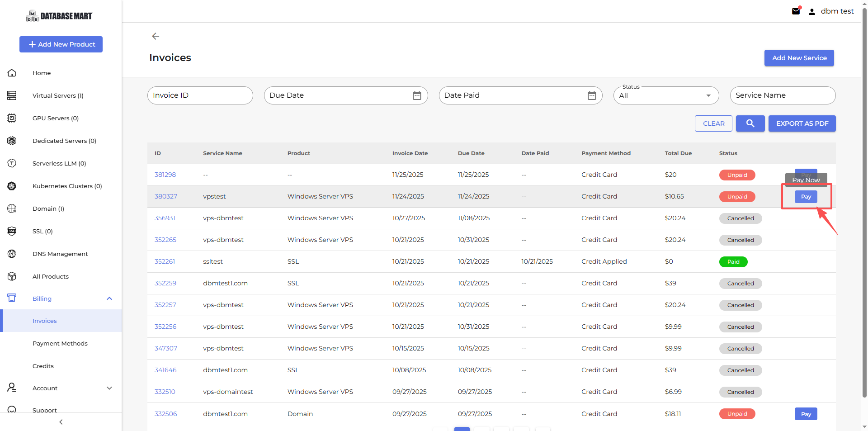Click the Serverless LLM icon
Viewport: 868px width, 431px height.
12,163
